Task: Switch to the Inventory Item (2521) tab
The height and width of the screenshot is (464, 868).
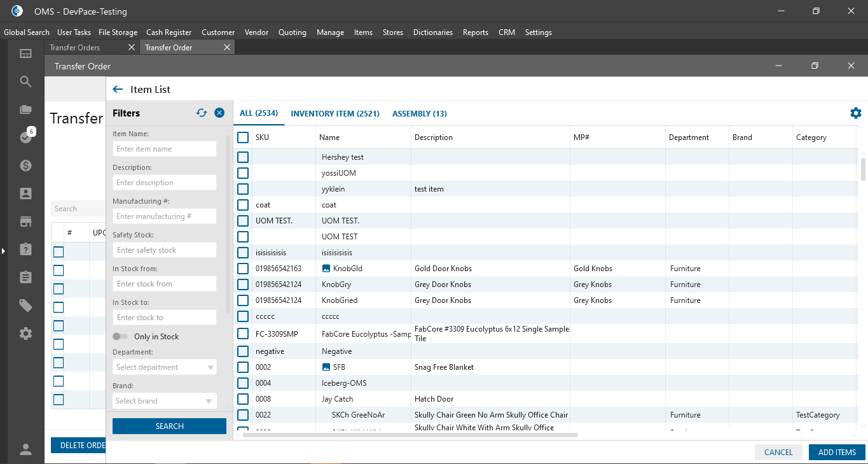Action: click(x=335, y=114)
